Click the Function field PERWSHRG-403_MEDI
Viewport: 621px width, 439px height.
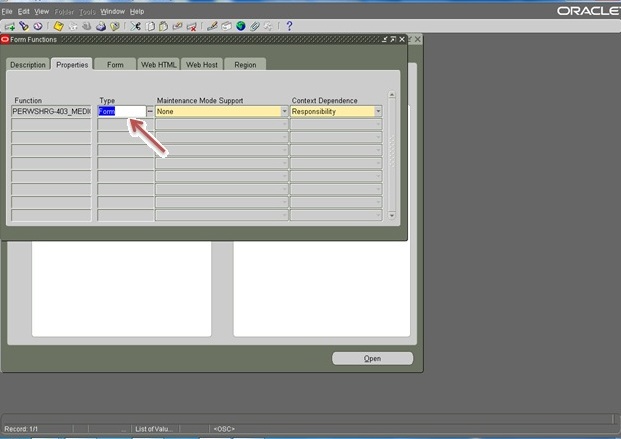(51, 112)
